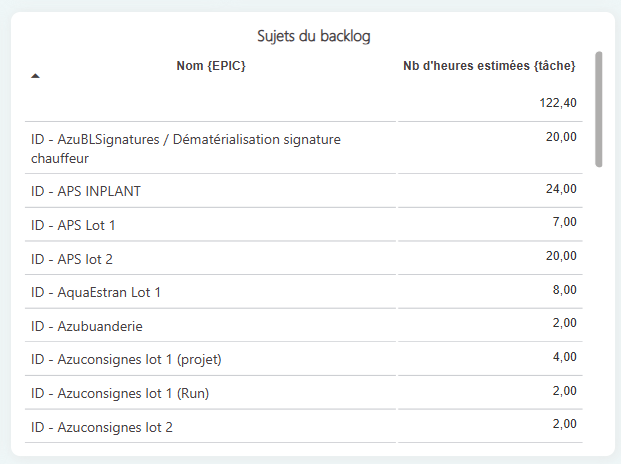Sort by Nb d'heures estimées {tâche} header
The height and width of the screenshot is (464, 621).
[495, 66]
